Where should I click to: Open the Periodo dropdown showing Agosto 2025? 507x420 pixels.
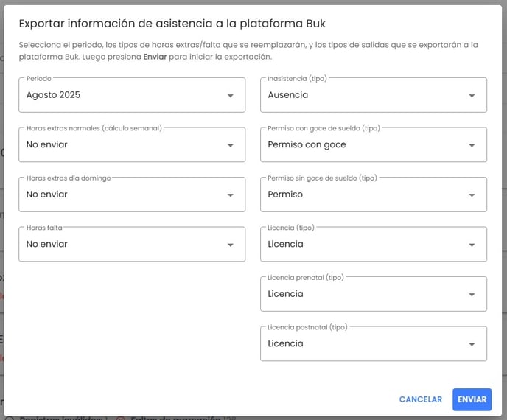132,95
